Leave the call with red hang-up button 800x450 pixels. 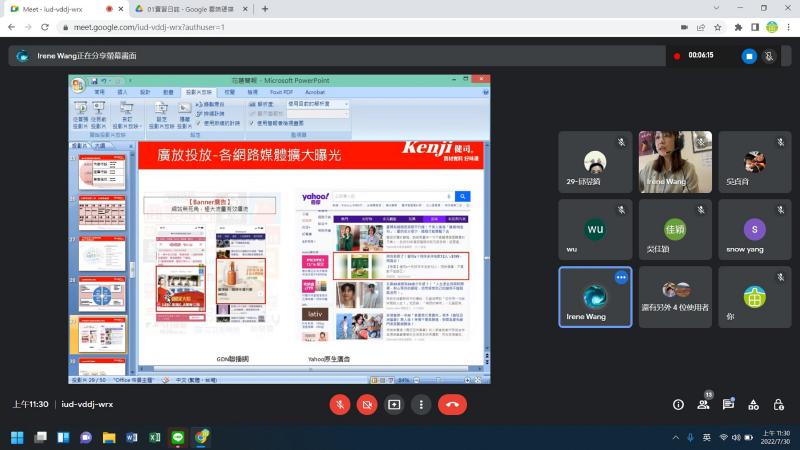[x=452, y=405]
